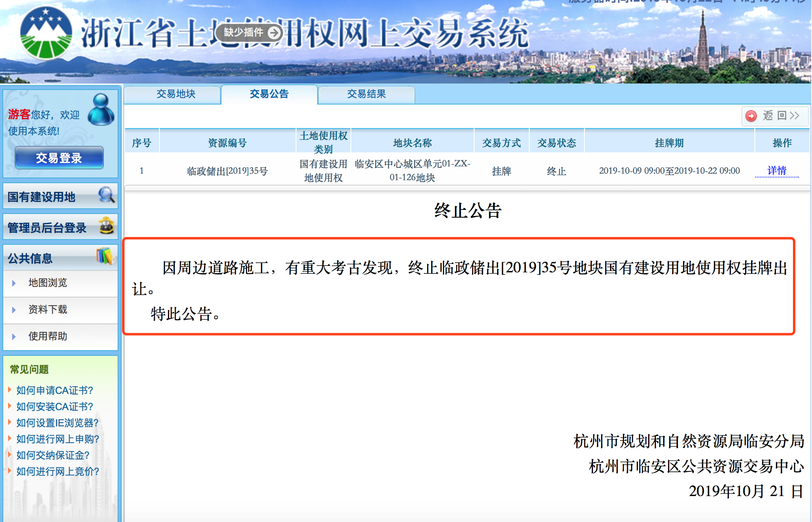Click the administrator icon beside 管理员后台登录
This screenshot has height=522, width=812.
(107, 226)
